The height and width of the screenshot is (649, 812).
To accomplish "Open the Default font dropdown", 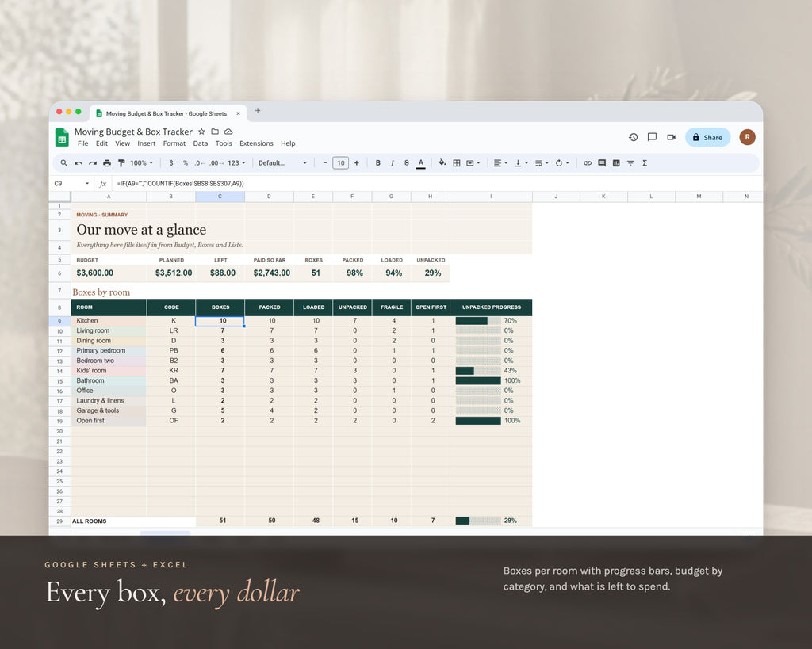I will coord(283,163).
